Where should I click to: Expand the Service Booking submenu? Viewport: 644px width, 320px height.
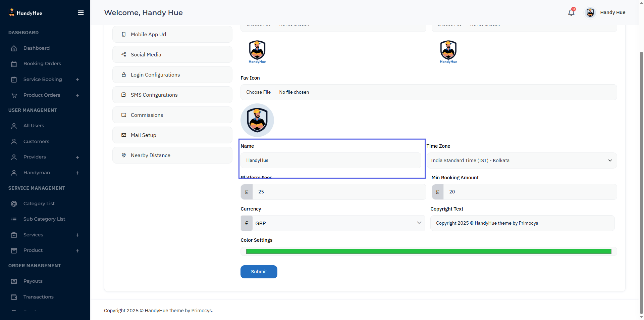[77, 80]
